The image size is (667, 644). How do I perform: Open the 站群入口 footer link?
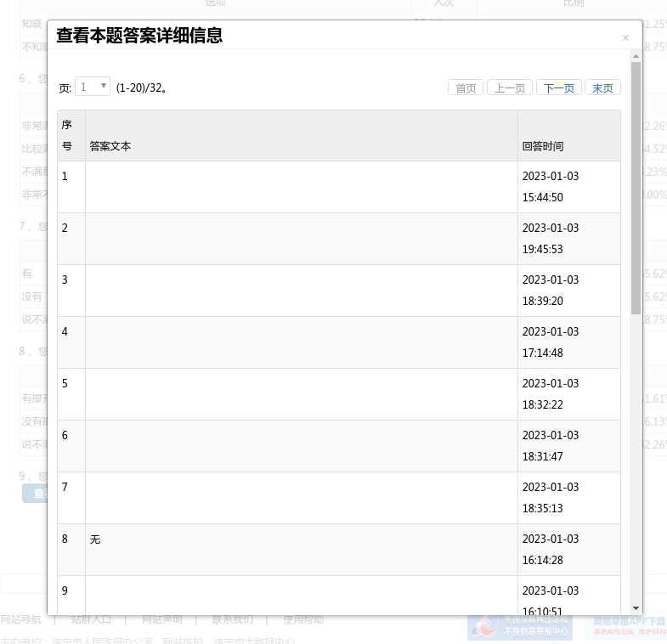pyautogui.click(x=91, y=619)
